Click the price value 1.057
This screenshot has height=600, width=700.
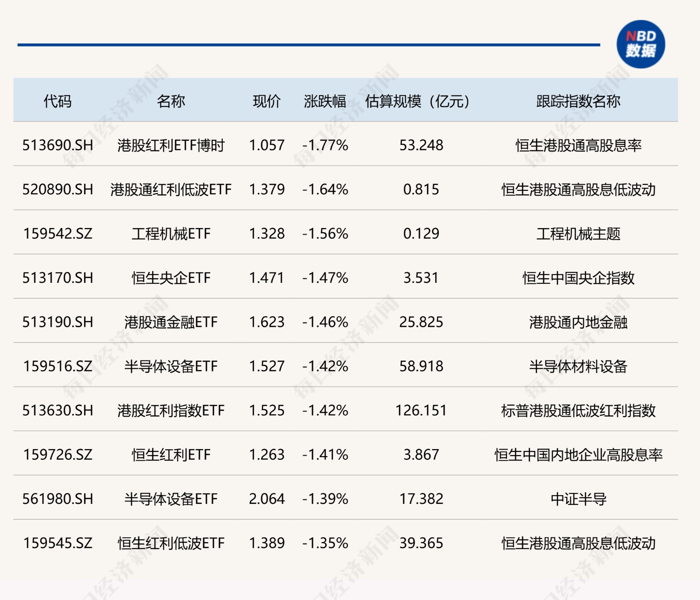click(266, 145)
